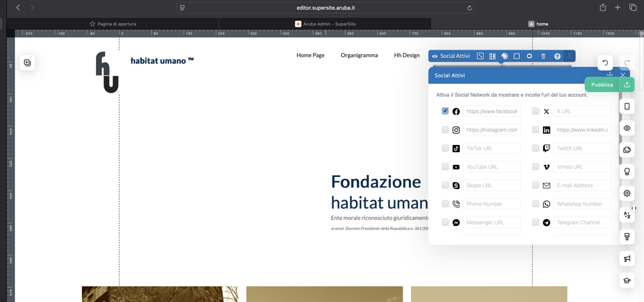
Task: Focus the TikTok URL field
Action: 491,148
